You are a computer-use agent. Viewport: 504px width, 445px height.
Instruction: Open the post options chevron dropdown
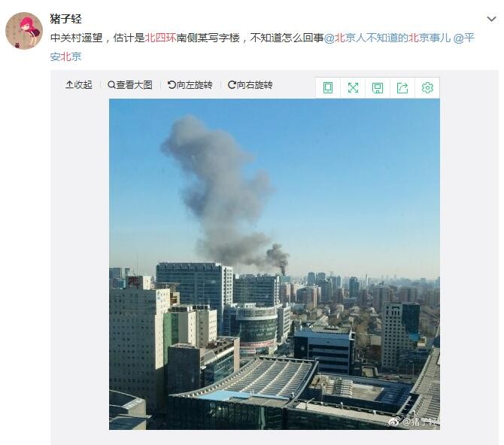491,19
